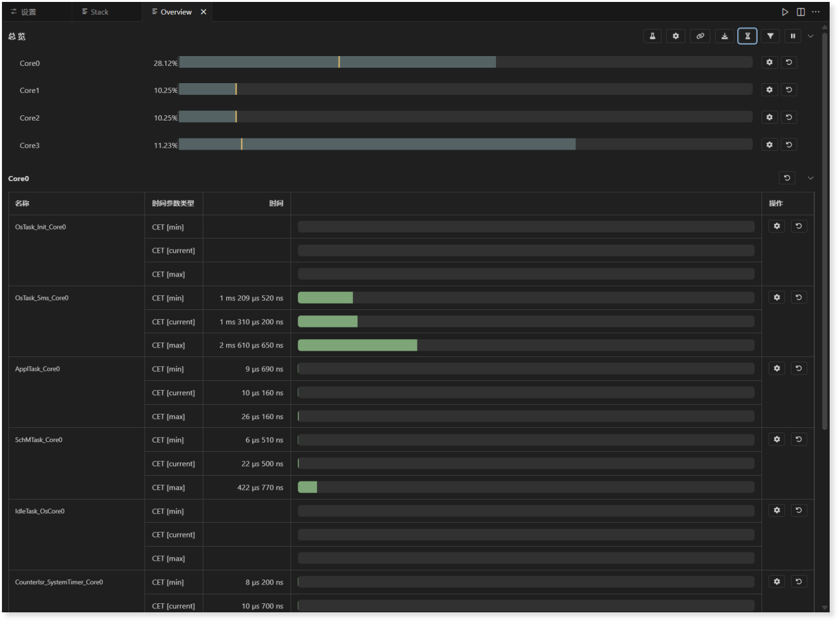Split the editor layout
The width and height of the screenshot is (840, 622).
(x=801, y=12)
